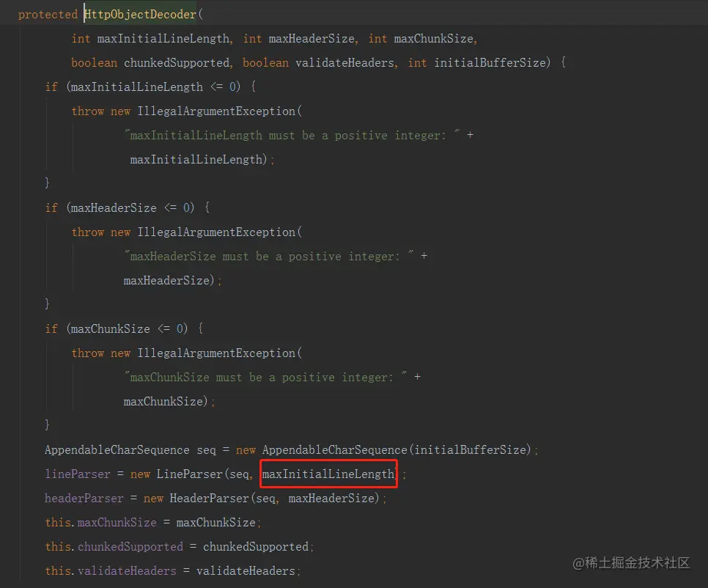Screen dimensions: 708x588
Task: Click the 'headerParser' field name
Action: point(84,498)
